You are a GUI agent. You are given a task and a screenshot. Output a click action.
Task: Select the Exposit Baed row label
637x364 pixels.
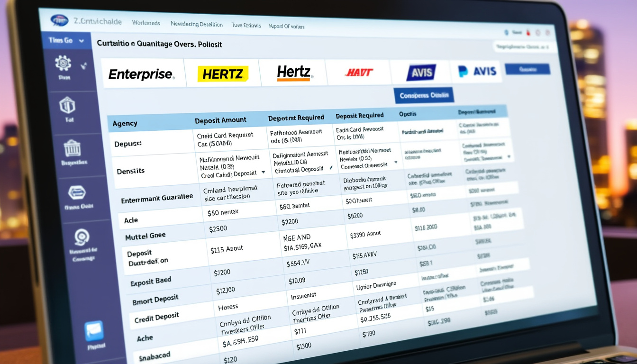click(151, 282)
